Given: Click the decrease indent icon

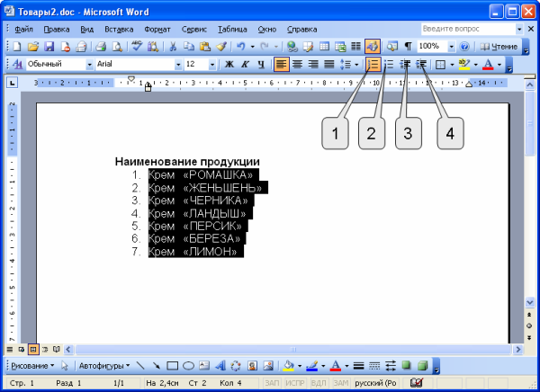Looking at the screenshot, I should click(406, 65).
